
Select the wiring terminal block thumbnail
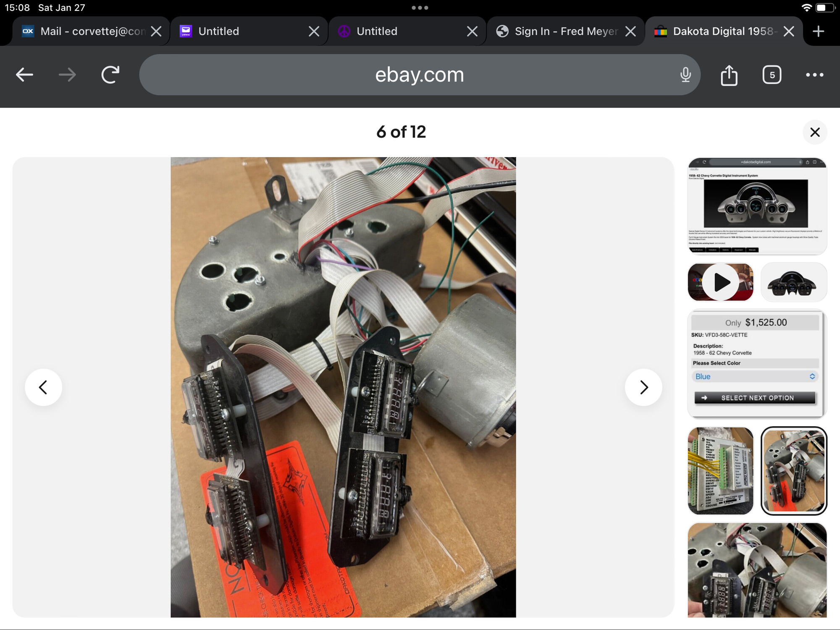pos(720,471)
